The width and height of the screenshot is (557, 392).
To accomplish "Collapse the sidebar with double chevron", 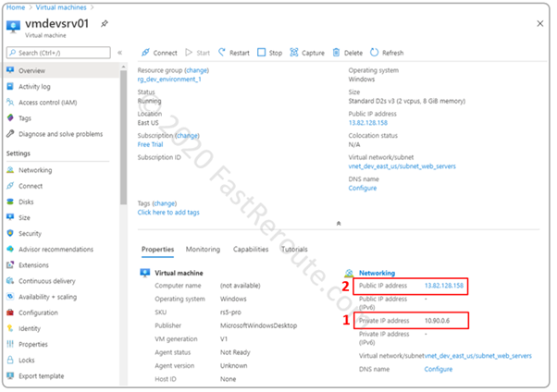I will (x=119, y=53).
